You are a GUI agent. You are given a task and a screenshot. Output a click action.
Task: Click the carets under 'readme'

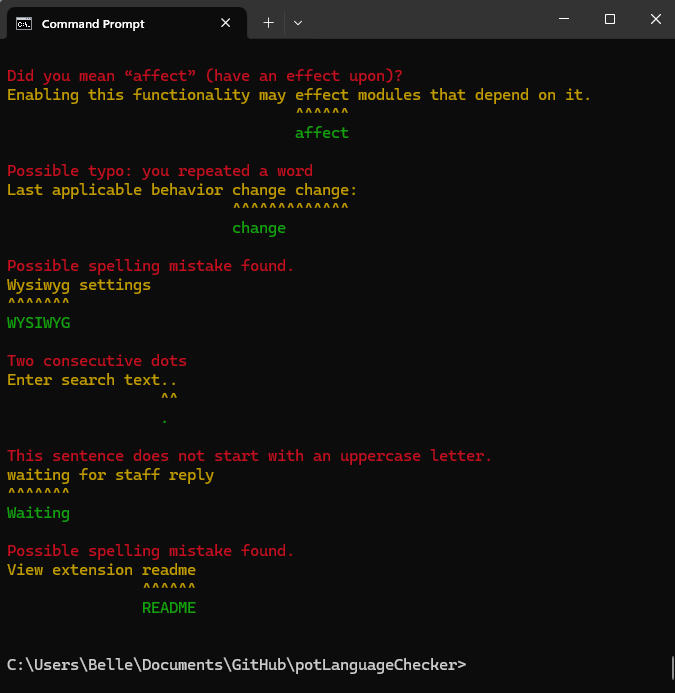coord(169,587)
